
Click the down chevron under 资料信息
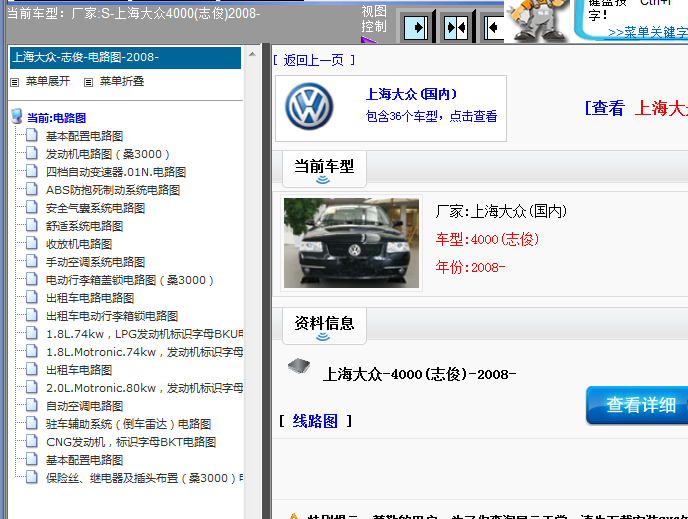[x=323, y=336]
